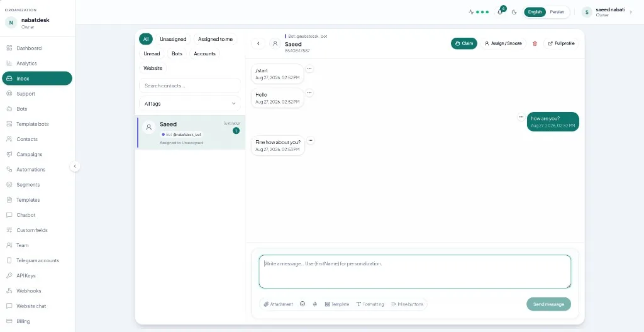This screenshot has height=332, width=644.
Task: Click the Team people icon
Action: [x=9, y=245]
